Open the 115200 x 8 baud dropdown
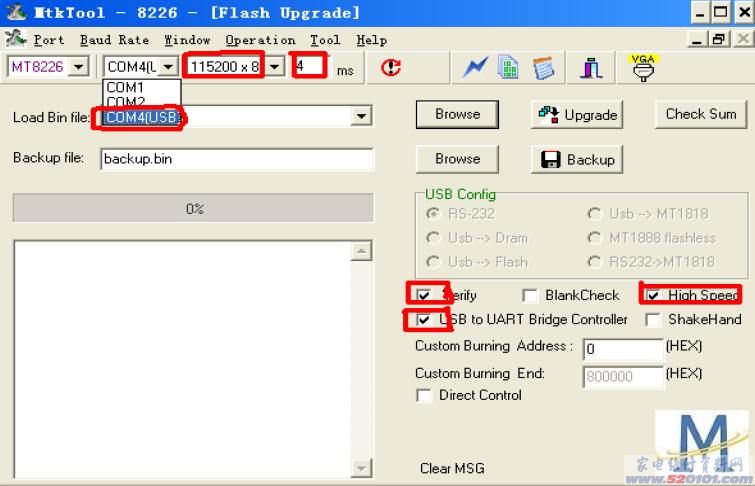Image resolution: width=755 pixels, height=486 pixels. pos(274,66)
